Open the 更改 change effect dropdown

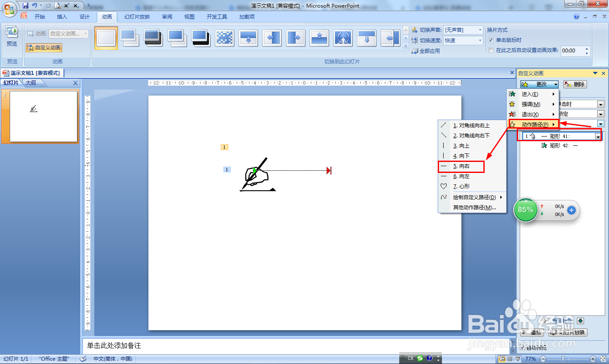540,85
